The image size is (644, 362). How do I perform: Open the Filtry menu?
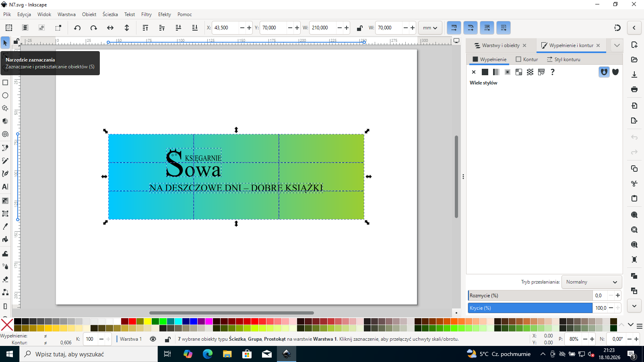[x=147, y=14]
